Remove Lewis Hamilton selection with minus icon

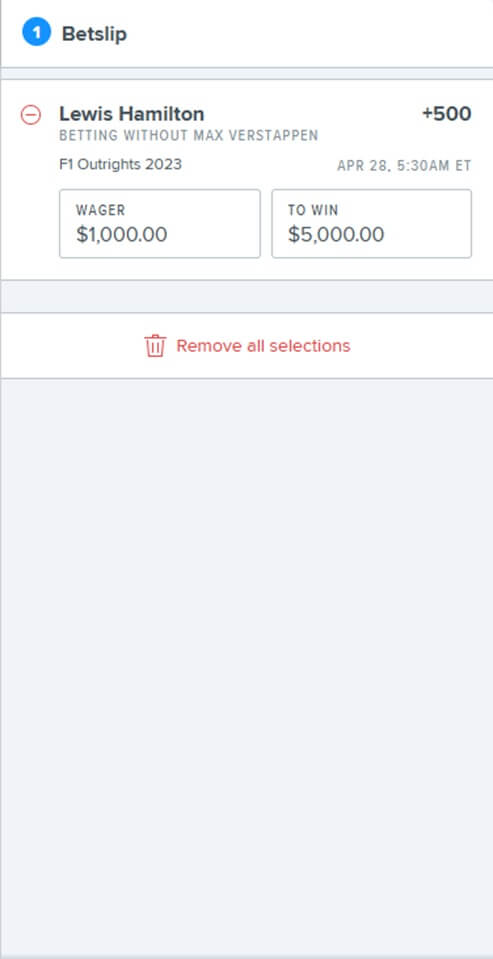(x=31, y=115)
